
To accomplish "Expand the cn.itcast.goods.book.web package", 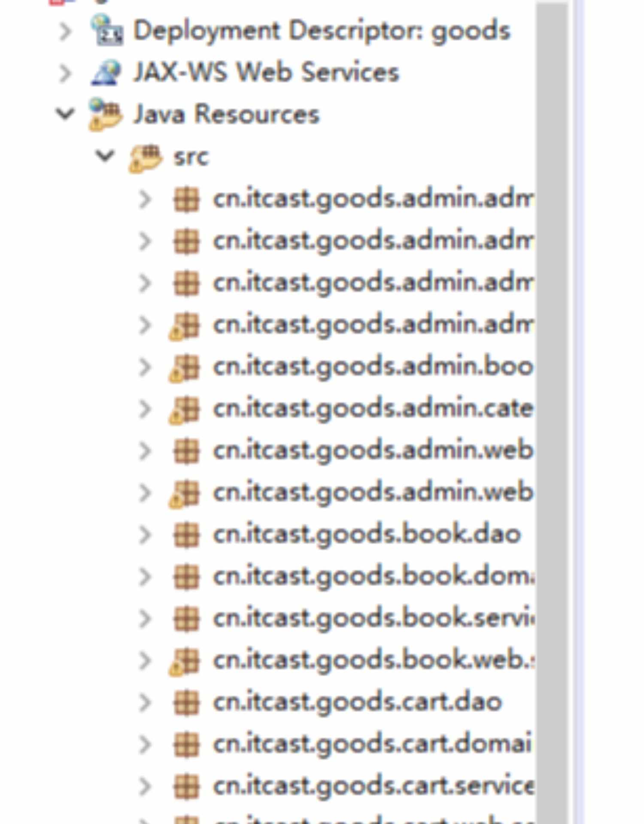I will 145,661.
